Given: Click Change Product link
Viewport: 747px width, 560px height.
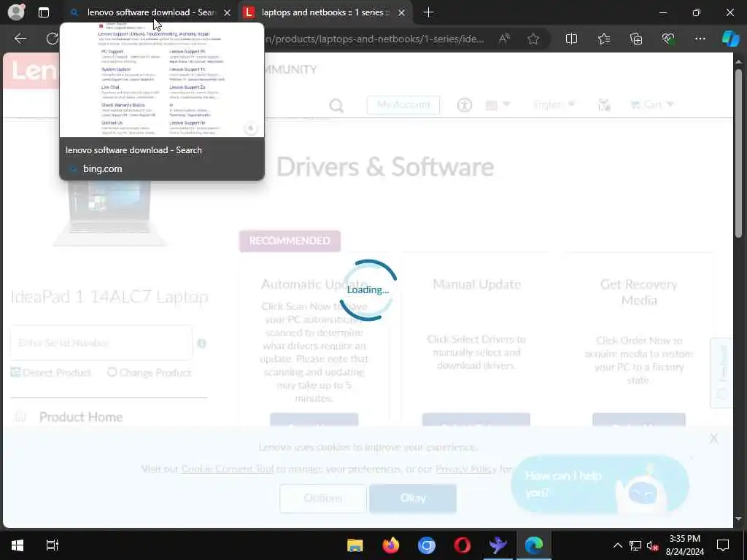Looking at the screenshot, I should tap(150, 373).
